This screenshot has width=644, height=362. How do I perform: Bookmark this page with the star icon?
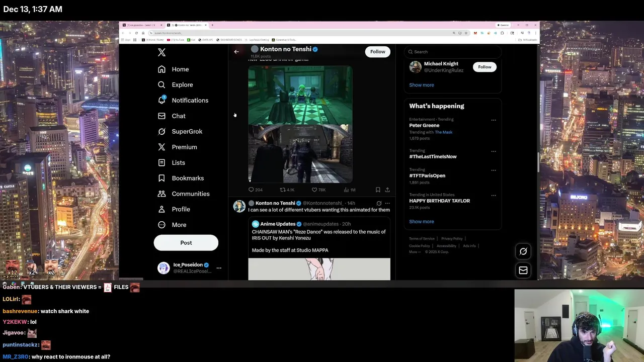pyautogui.click(x=466, y=33)
